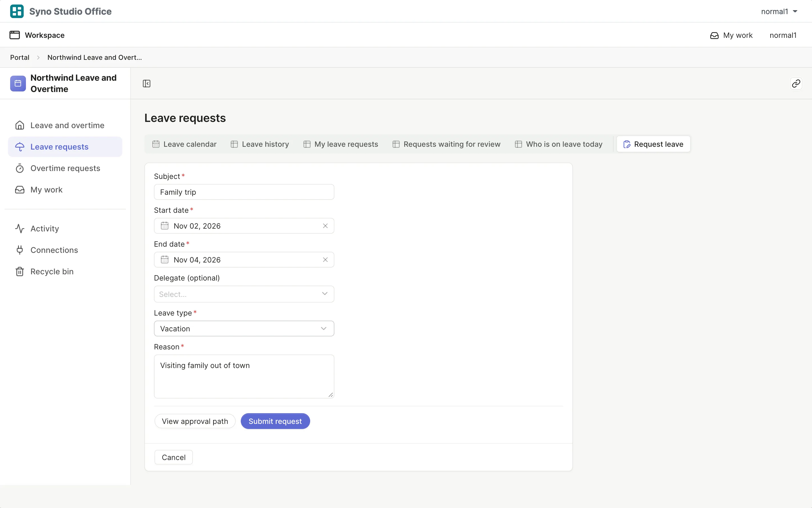Screen dimensions: 812x508
Task: Open the My leave requests tab
Action: [341, 144]
